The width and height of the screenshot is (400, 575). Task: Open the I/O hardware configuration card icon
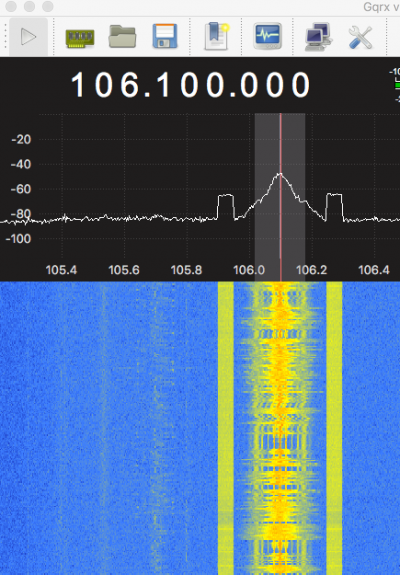click(x=80, y=38)
